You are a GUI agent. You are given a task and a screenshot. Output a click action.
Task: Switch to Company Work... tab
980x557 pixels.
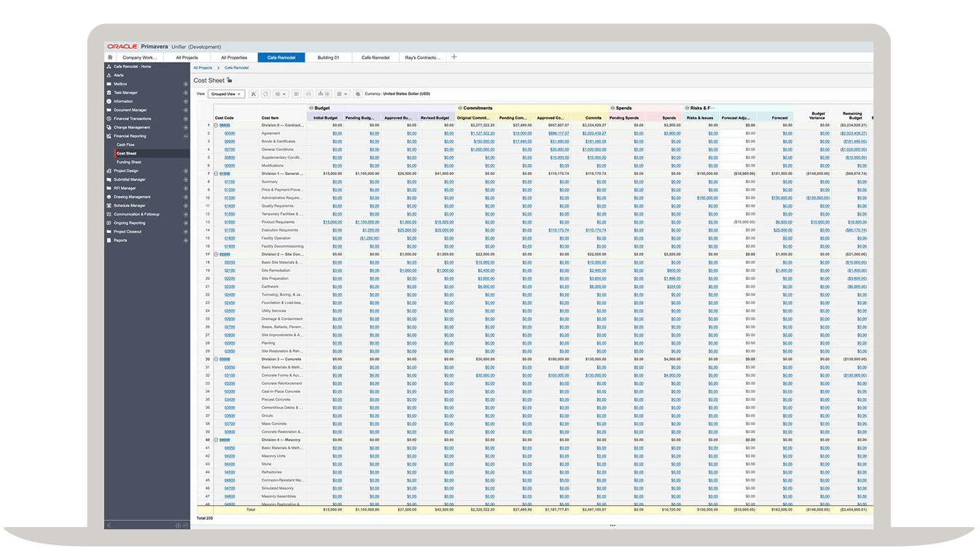139,57
